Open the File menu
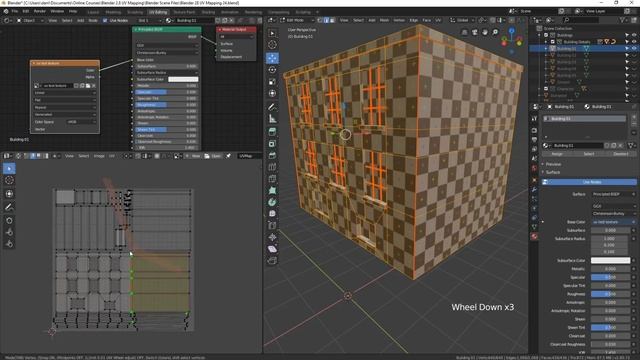 coord(15,11)
